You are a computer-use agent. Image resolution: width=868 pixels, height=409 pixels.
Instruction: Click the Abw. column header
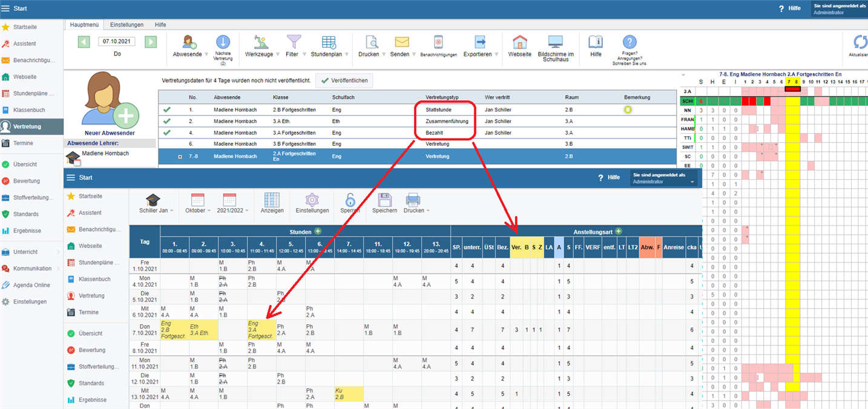coord(647,247)
